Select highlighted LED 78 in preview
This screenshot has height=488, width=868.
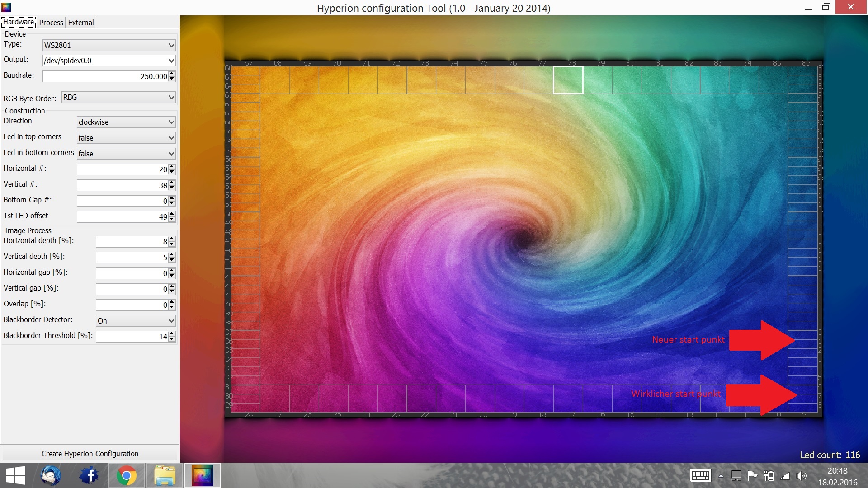(x=568, y=80)
